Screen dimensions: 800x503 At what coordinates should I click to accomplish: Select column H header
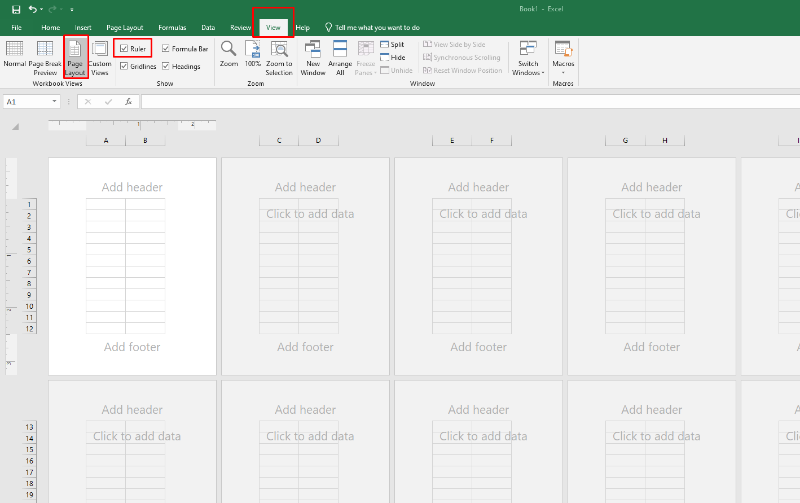click(x=665, y=140)
